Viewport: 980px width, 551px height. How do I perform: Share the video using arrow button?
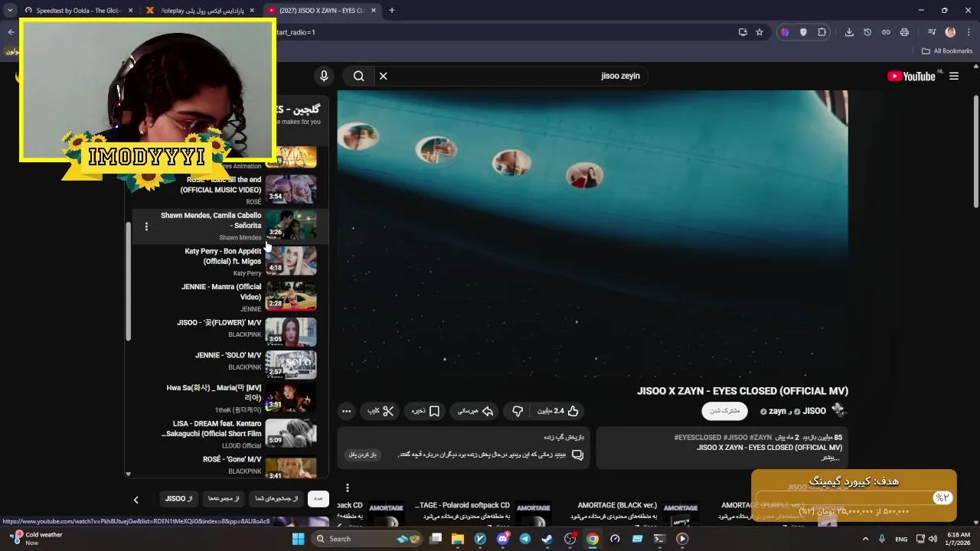(475, 411)
